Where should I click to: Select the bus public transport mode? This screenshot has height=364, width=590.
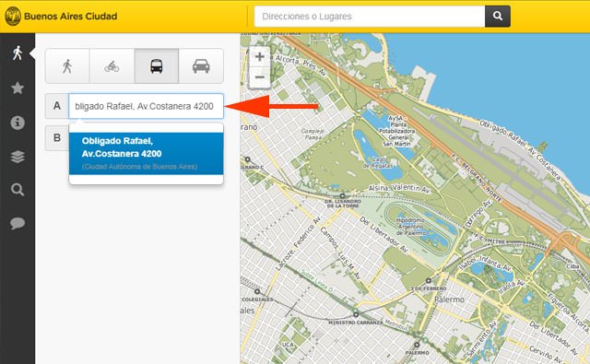[157, 66]
